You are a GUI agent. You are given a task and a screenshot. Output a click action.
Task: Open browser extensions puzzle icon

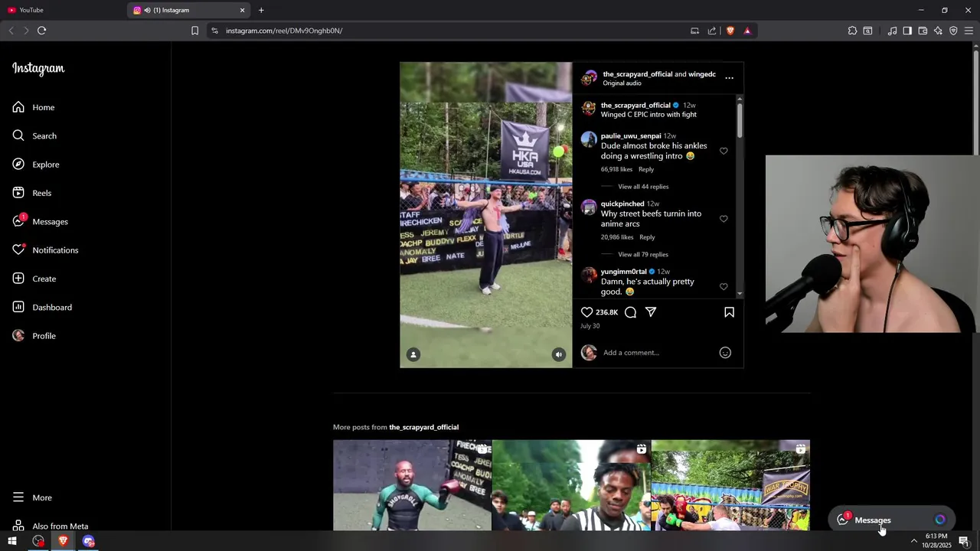pyautogui.click(x=852, y=31)
